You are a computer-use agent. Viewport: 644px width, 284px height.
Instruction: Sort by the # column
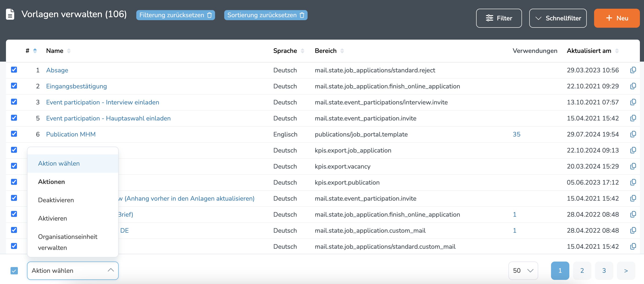pos(35,51)
